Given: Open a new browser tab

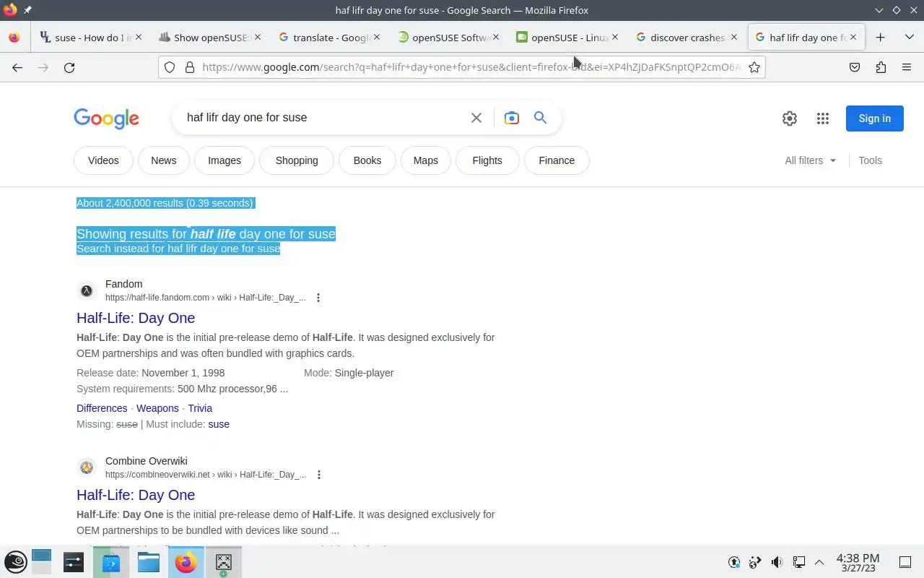Looking at the screenshot, I should coord(880,37).
